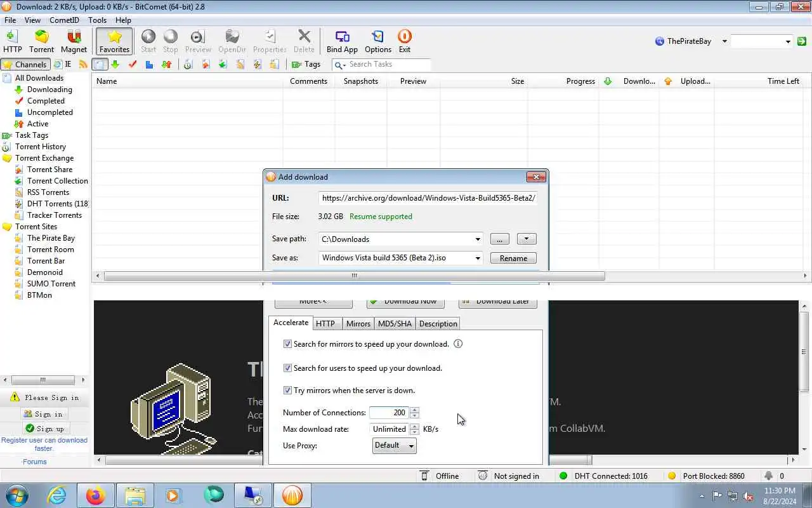Toggle Search for users checkbox
812x508 pixels.
coord(287,368)
